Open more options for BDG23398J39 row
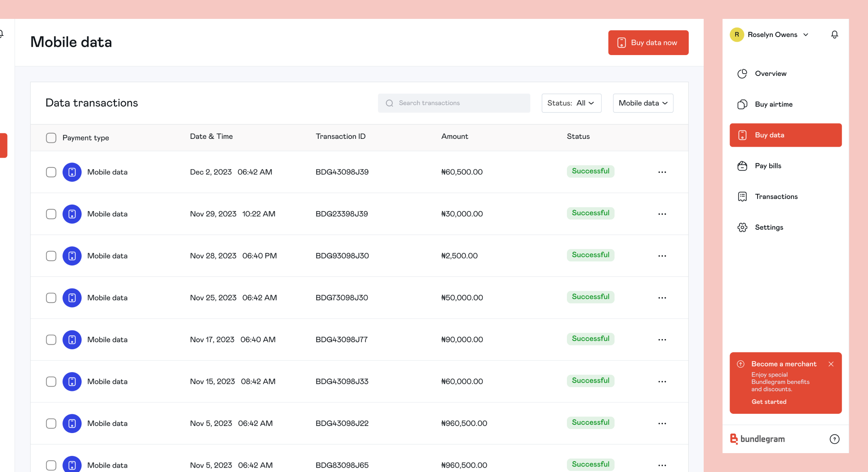The width and height of the screenshot is (868, 472). click(x=662, y=214)
